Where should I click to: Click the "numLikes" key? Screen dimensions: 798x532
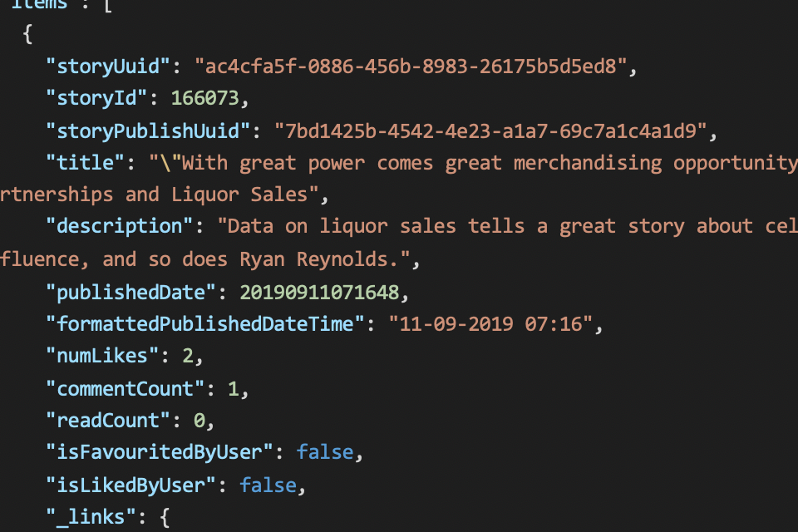point(103,356)
